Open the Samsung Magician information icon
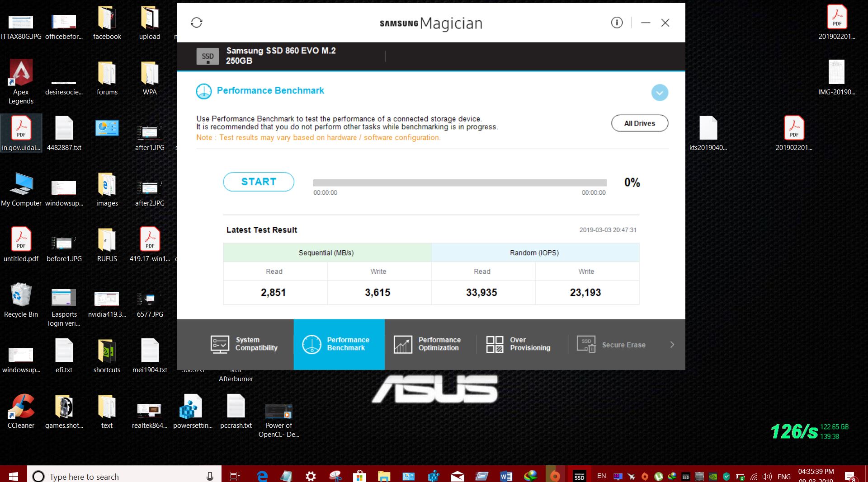 point(617,23)
